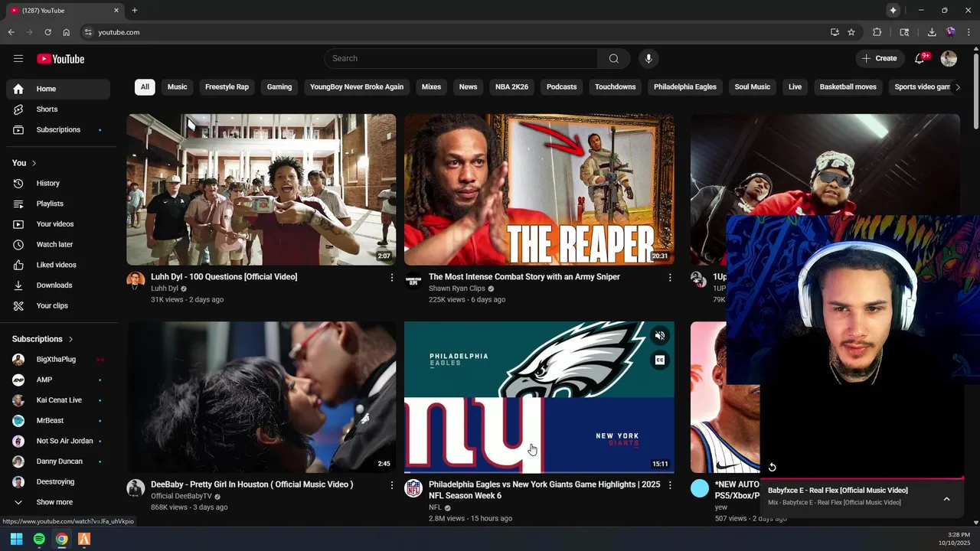Open Chrome extensions puzzle icon

coord(877,32)
